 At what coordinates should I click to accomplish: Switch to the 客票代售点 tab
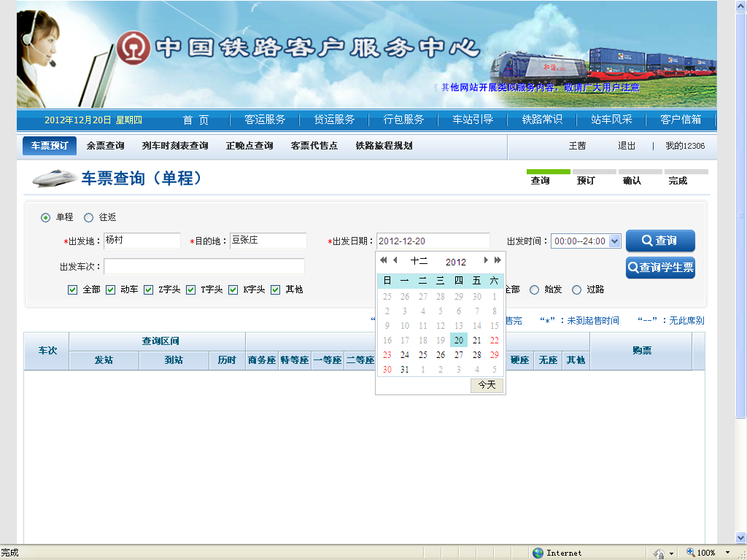(x=314, y=146)
